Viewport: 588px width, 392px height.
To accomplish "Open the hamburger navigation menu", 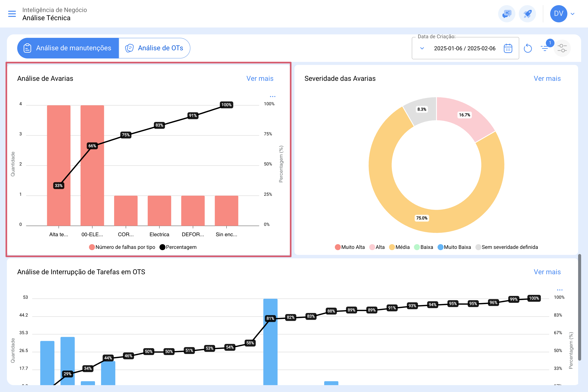I will [x=12, y=14].
